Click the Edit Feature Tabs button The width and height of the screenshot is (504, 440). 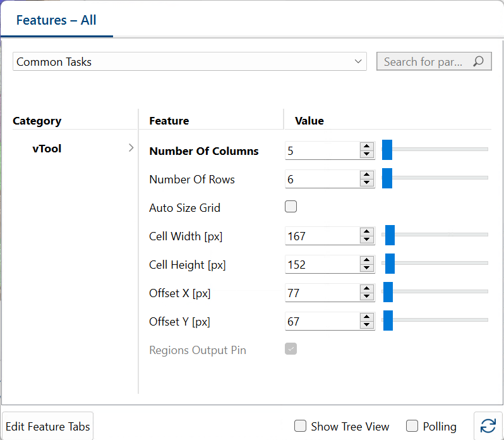[48, 426]
